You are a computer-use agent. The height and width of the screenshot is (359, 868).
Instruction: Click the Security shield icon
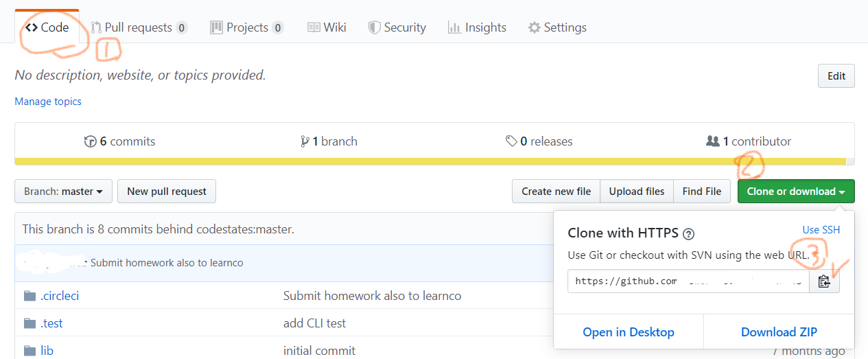[374, 27]
